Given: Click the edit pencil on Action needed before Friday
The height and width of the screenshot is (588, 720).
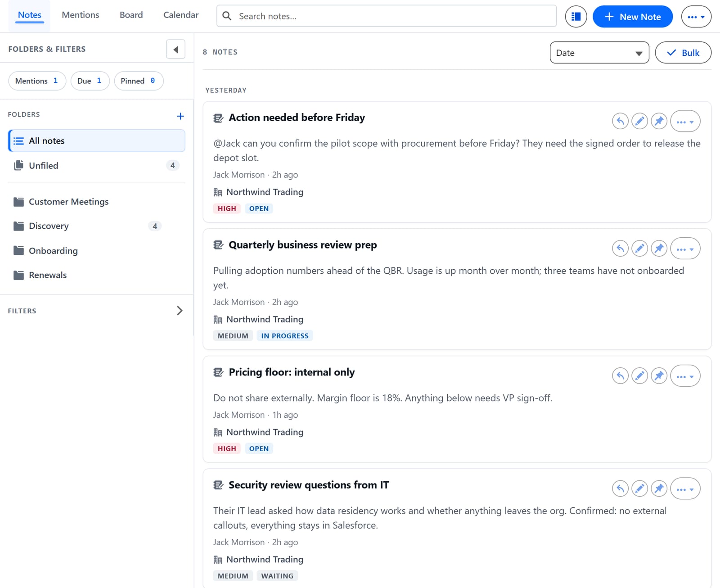Looking at the screenshot, I should [639, 121].
